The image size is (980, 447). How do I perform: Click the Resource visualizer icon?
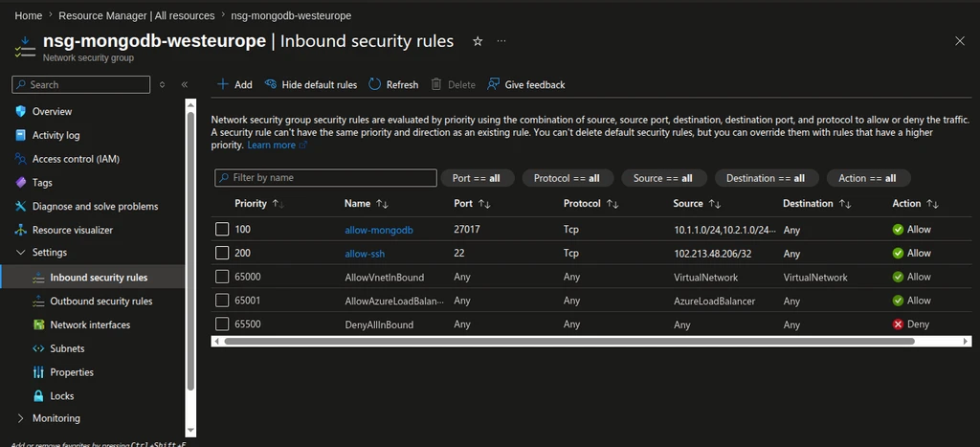click(21, 230)
